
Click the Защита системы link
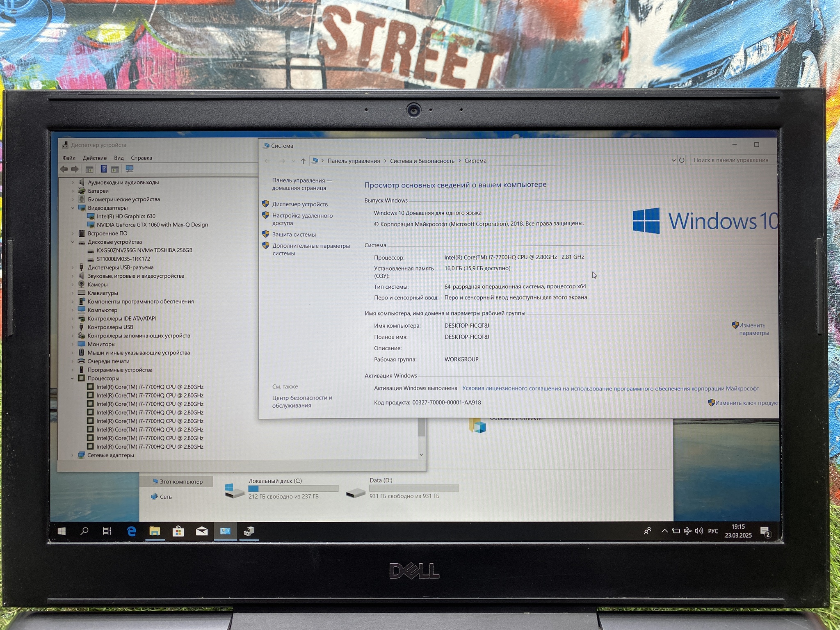pos(294,235)
